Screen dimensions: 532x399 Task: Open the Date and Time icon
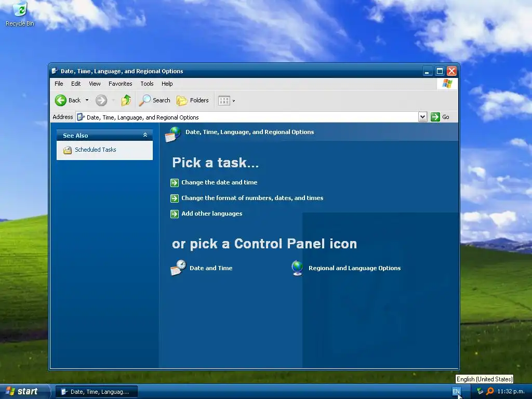(178, 268)
